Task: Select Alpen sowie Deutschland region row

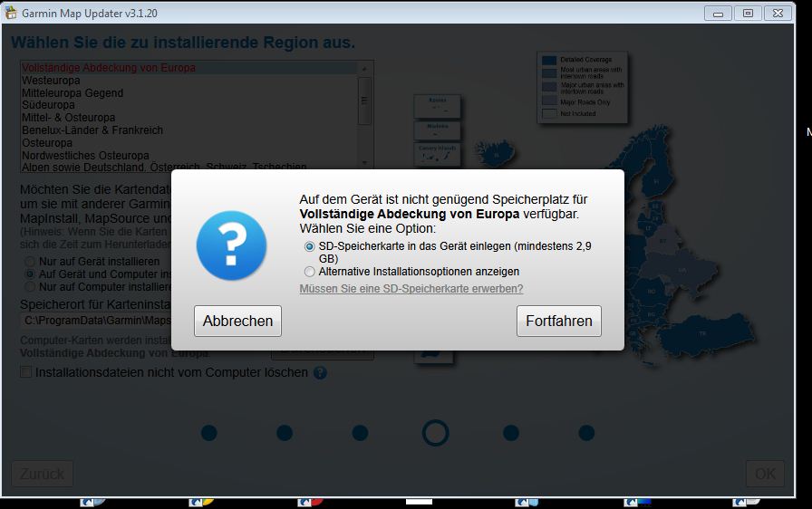Action: pyautogui.click(x=188, y=167)
